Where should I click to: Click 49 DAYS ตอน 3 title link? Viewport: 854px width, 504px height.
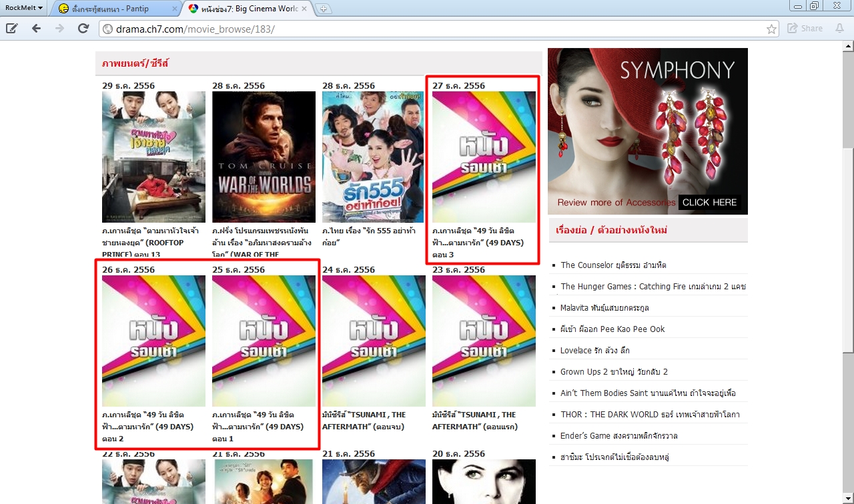click(x=478, y=243)
